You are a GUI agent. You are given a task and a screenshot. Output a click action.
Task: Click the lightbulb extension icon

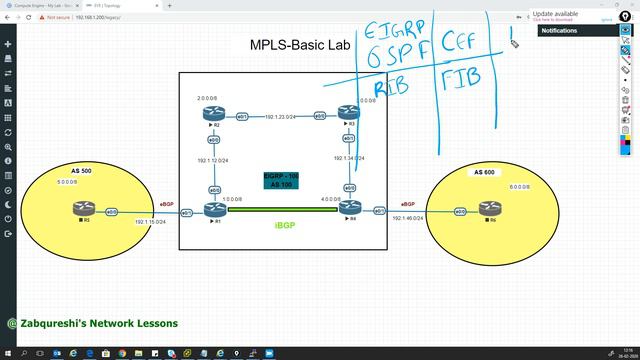click(625, 16)
